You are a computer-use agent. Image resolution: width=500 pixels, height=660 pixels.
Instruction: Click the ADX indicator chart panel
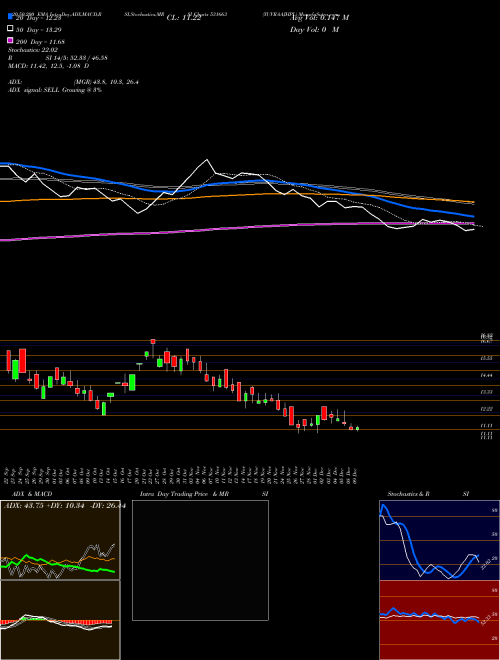[x=60, y=540]
